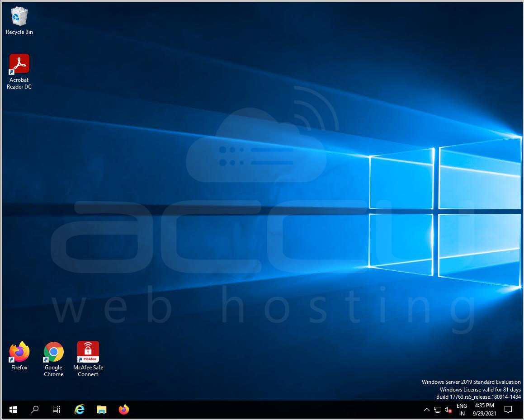
Task: Launch Internet Explorer from the taskbar
Action: tap(80, 410)
